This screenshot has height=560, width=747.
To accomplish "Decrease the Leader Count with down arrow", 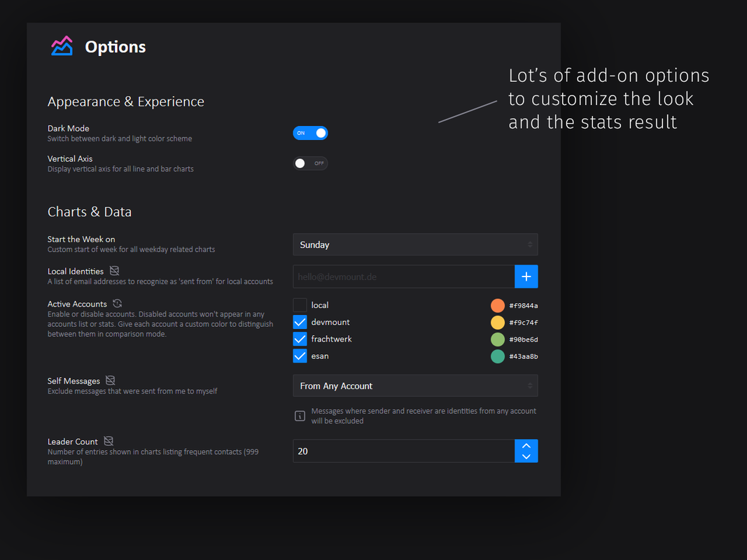I will (x=526, y=456).
